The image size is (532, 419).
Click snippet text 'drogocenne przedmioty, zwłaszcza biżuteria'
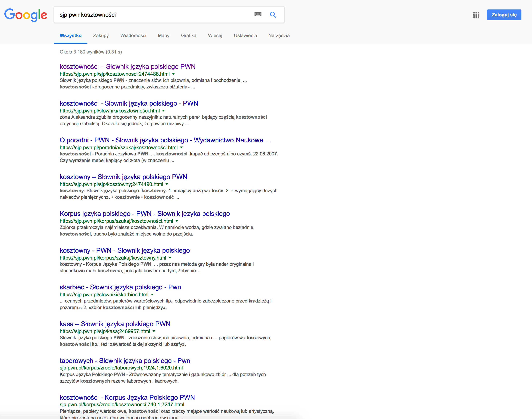(x=141, y=87)
